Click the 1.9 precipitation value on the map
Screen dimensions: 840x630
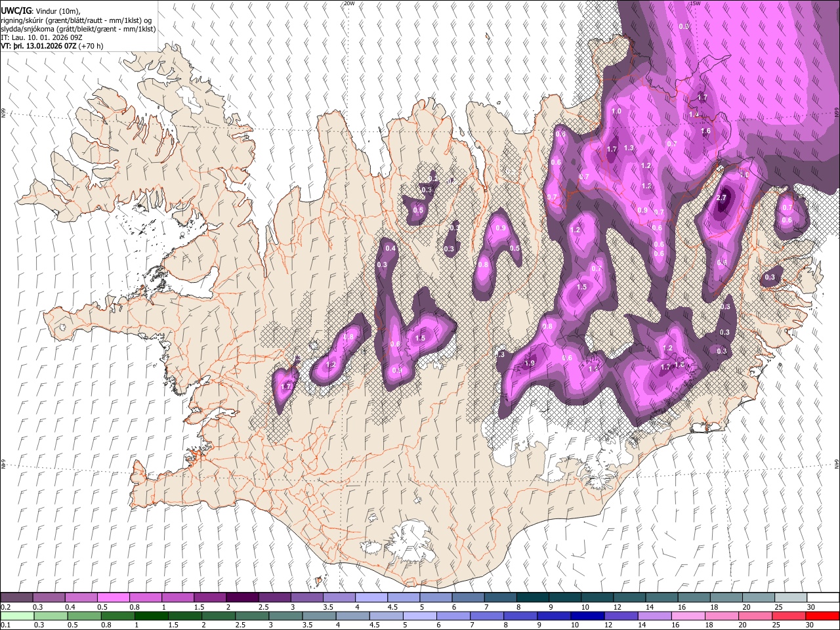tap(530, 364)
